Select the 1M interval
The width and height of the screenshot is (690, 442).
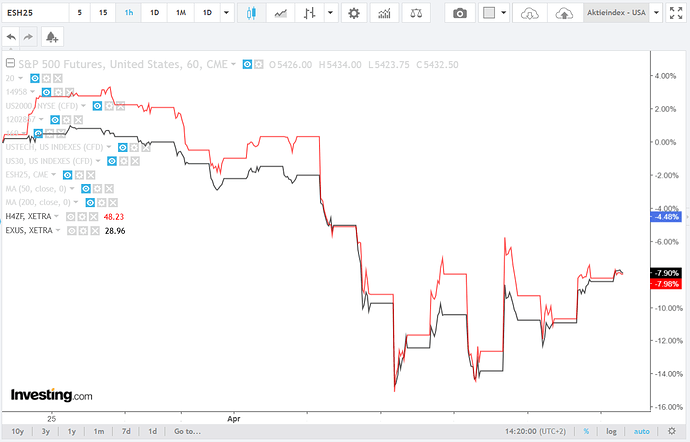click(181, 13)
